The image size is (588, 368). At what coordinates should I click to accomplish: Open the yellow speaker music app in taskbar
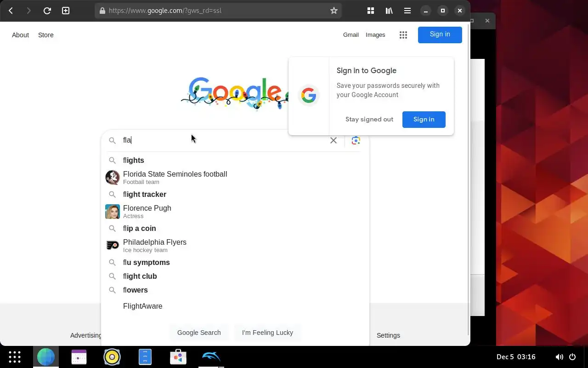pos(112,357)
